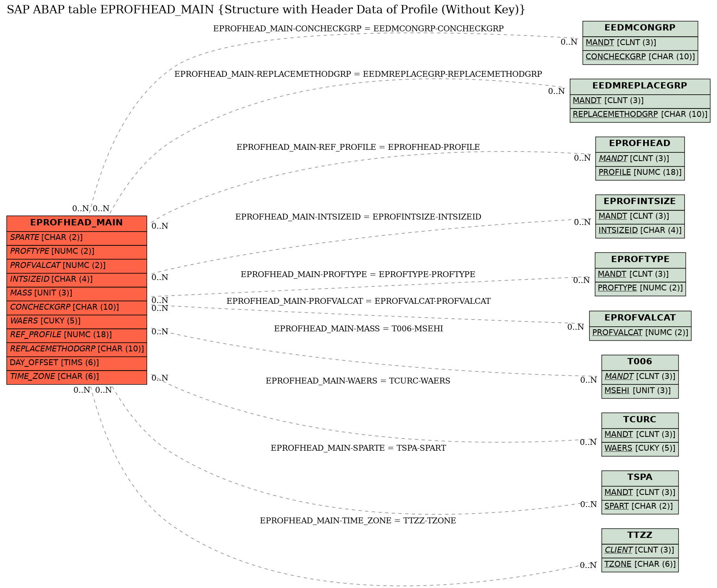Click REPLACEMETHODGRP field in EEDMREPLACEGRP table

(640, 115)
